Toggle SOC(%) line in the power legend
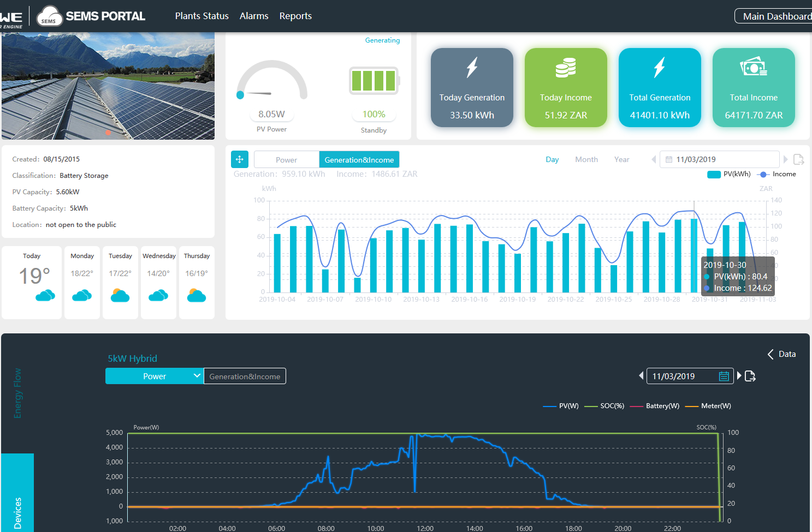The width and height of the screenshot is (812, 532). 604,406
